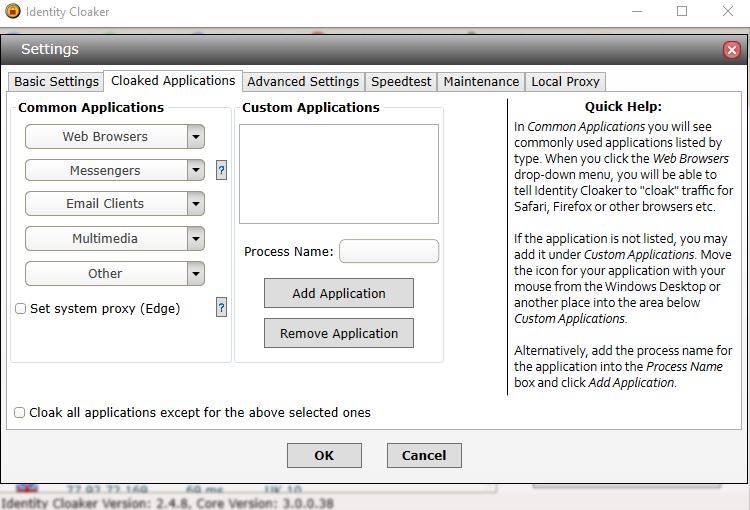Image resolution: width=750 pixels, height=510 pixels.
Task: Close the Settings dialog with the red X
Action: click(731, 50)
